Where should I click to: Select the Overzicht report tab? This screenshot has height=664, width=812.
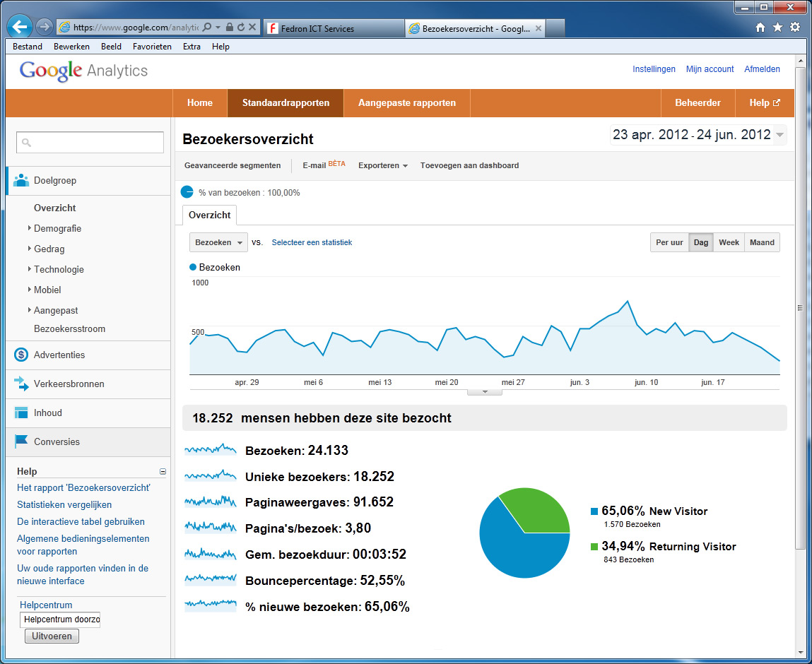pos(209,215)
